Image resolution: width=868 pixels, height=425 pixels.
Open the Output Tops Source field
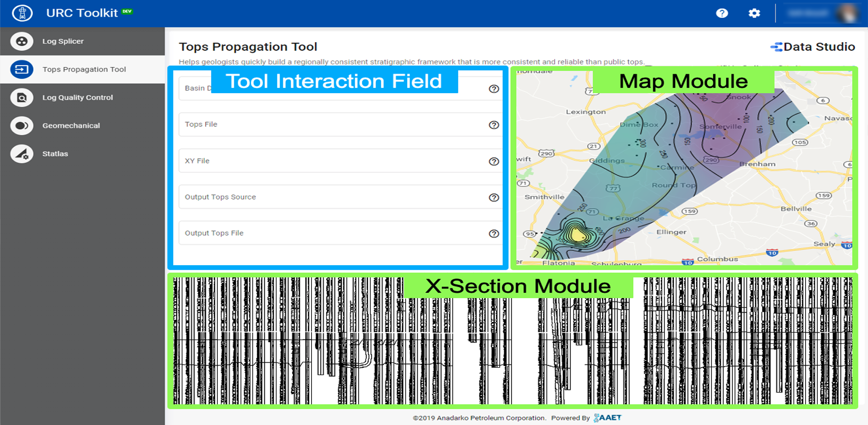point(331,197)
